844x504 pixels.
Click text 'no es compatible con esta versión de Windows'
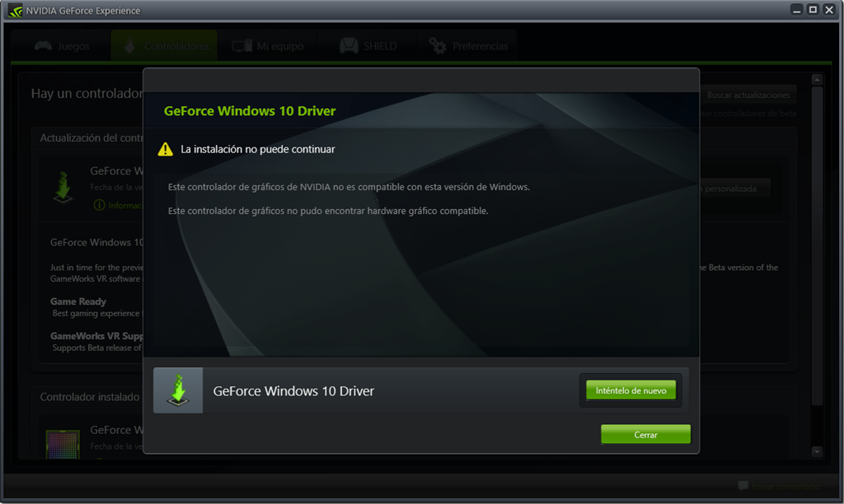coord(431,187)
